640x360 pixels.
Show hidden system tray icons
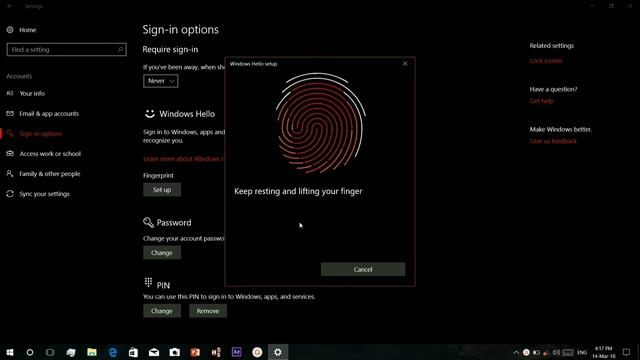(516, 353)
